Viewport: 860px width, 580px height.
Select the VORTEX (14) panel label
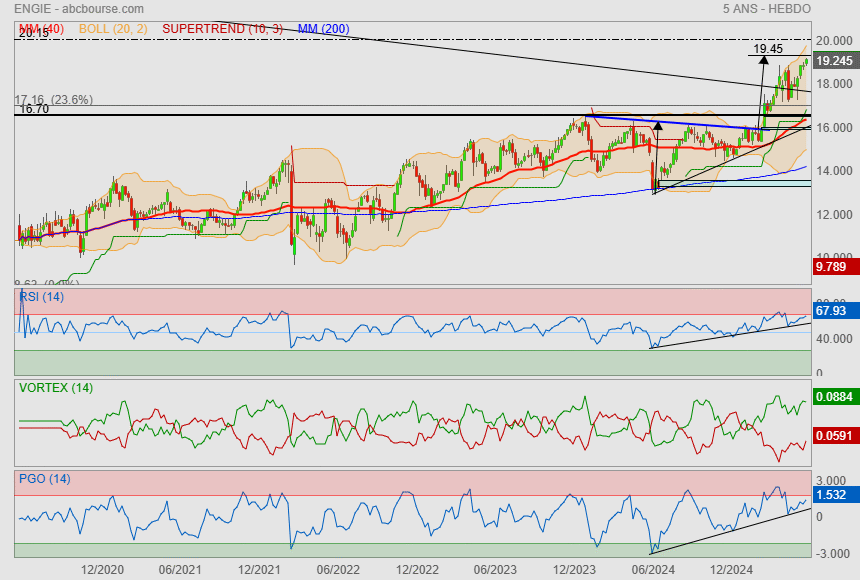tap(55, 388)
